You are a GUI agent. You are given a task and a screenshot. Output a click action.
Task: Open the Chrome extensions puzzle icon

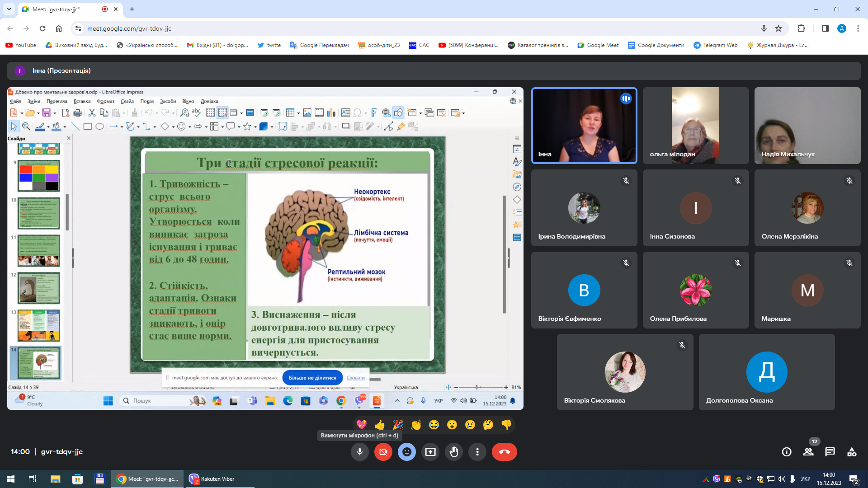coord(801,28)
